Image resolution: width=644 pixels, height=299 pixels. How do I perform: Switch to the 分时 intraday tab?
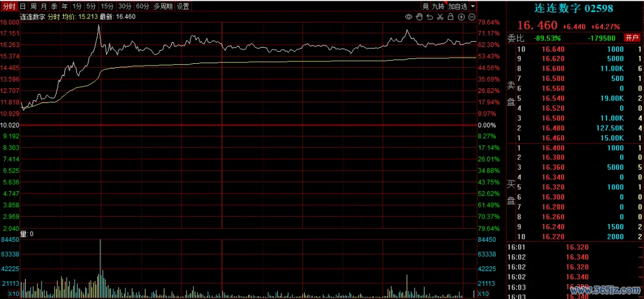(x=9, y=6)
